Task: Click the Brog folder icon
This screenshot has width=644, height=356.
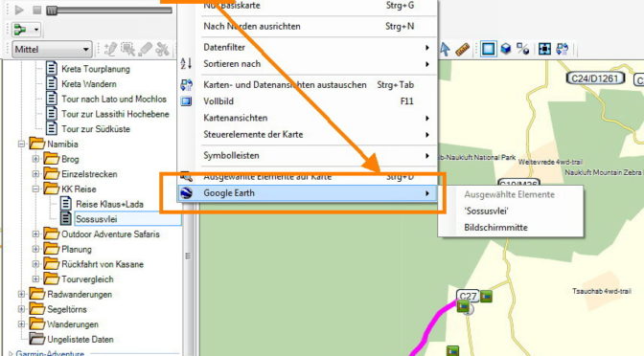Action: [x=52, y=159]
